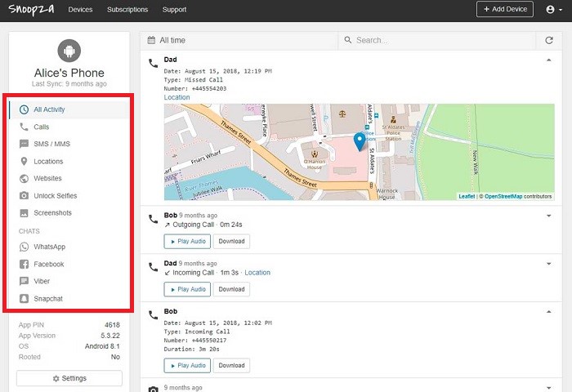Screen dimensions: 572x392
Task: Play Audio for Dad incoming call
Action: tap(187, 290)
